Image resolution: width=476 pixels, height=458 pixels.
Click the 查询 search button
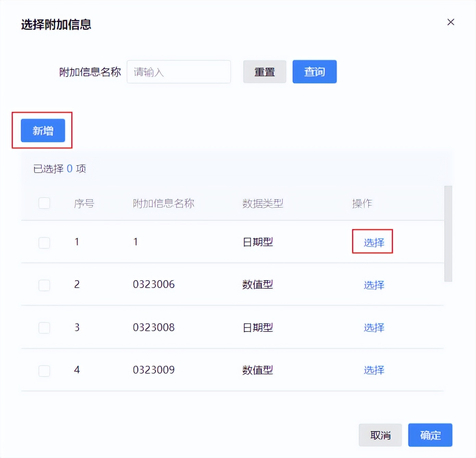coord(314,72)
